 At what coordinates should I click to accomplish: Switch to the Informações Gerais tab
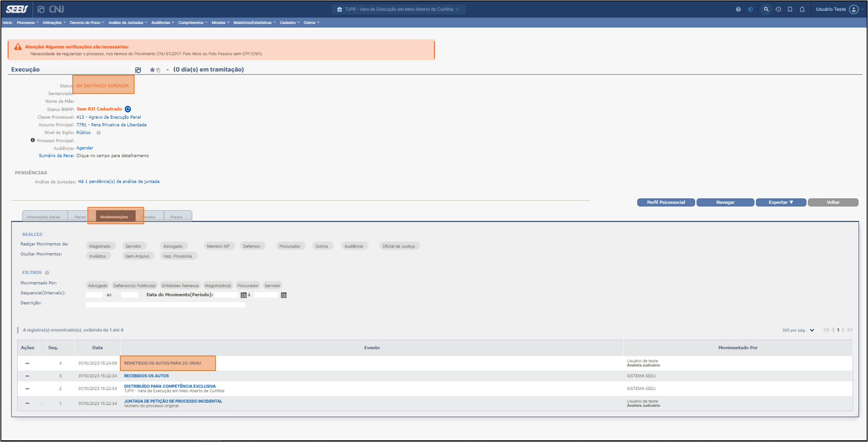click(43, 217)
